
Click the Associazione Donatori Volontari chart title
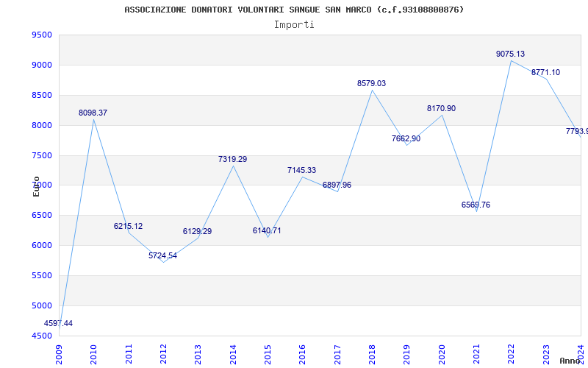click(x=294, y=10)
